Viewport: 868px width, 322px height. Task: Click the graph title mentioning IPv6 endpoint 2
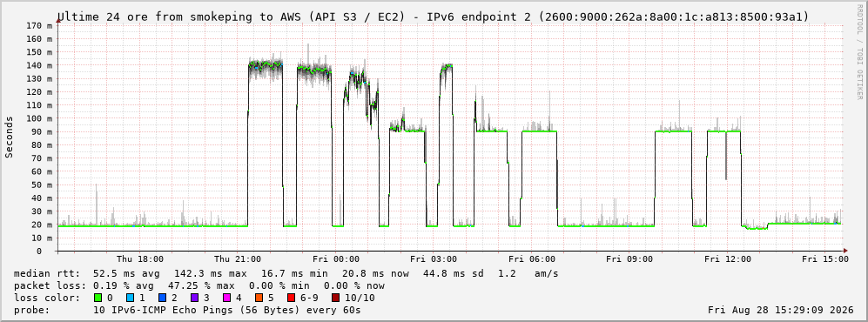click(434, 17)
